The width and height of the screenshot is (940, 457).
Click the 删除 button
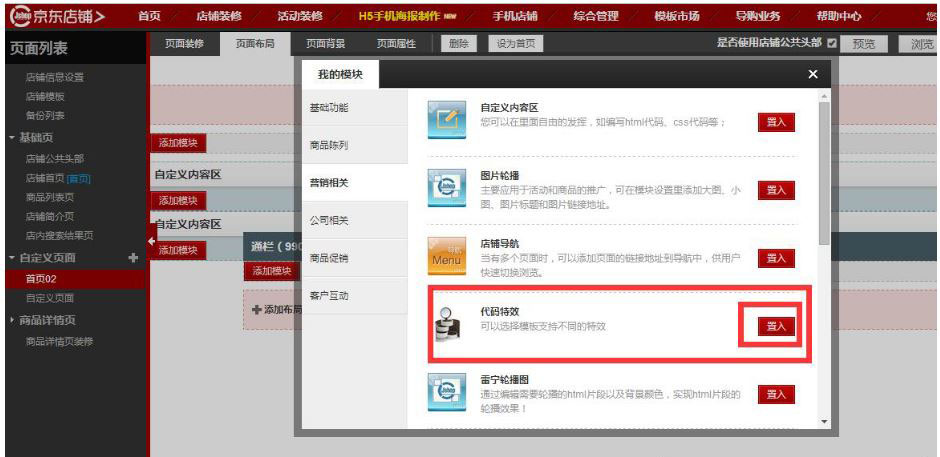pyautogui.click(x=459, y=44)
